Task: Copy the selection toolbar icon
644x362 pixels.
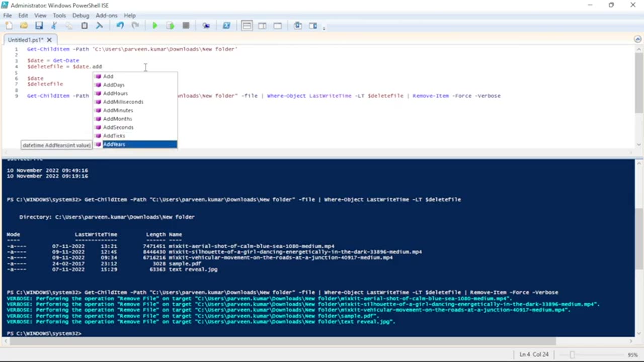Action: [x=69, y=26]
